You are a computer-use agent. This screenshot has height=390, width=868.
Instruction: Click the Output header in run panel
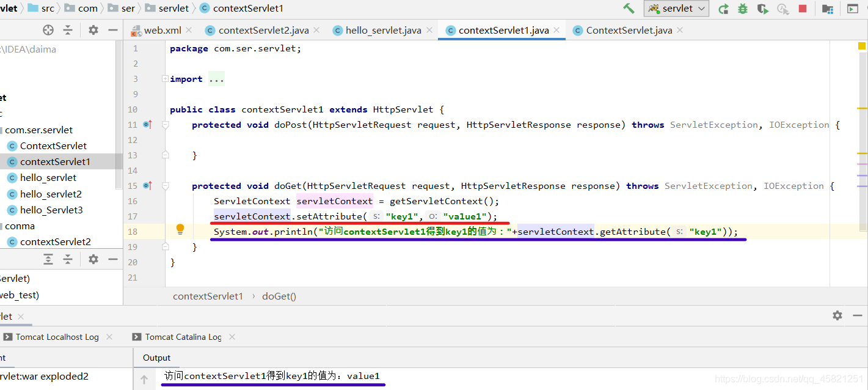[156, 358]
